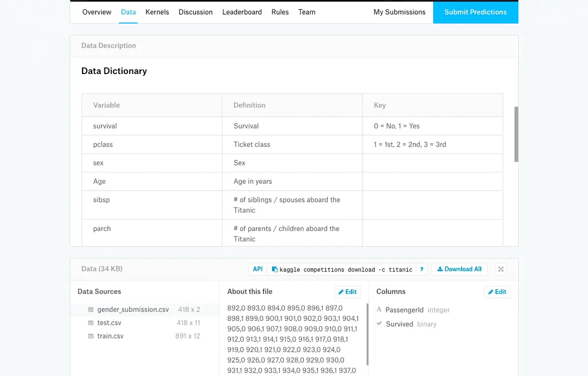The width and height of the screenshot is (588, 376).
Task: Click the pclass variable cell
Action: [152, 145]
